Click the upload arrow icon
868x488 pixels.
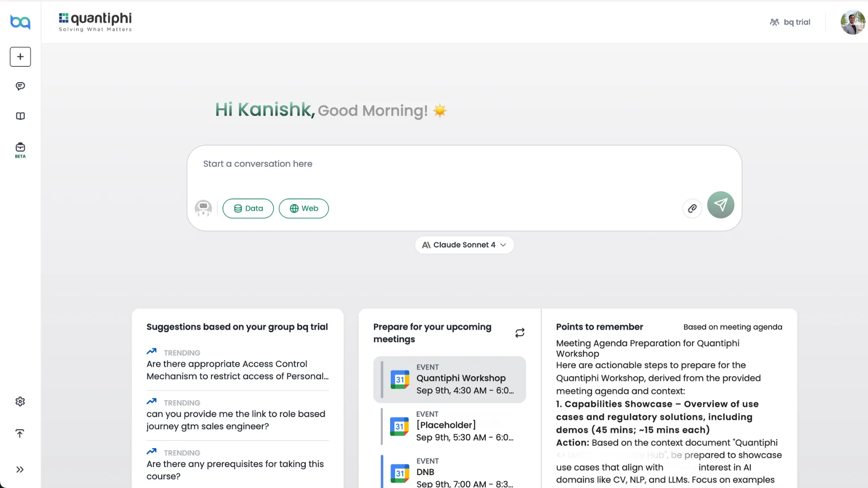(20, 434)
